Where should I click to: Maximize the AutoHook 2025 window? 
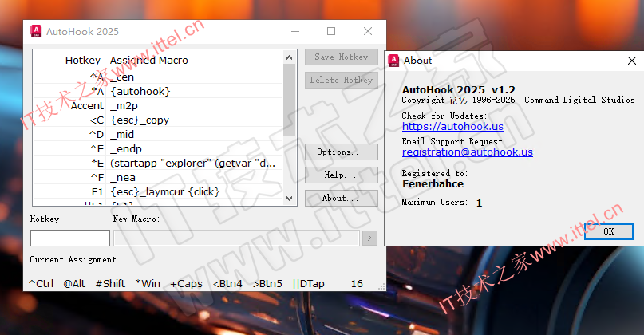coord(331,31)
